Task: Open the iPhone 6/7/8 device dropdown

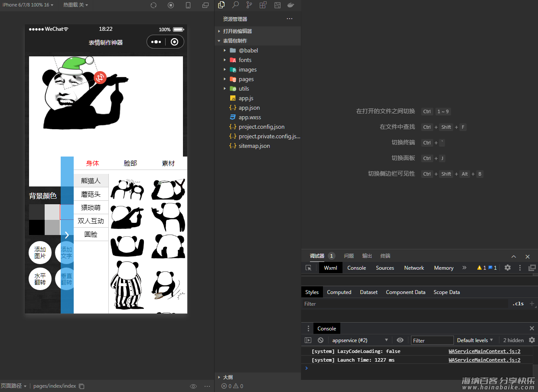Action: point(28,5)
